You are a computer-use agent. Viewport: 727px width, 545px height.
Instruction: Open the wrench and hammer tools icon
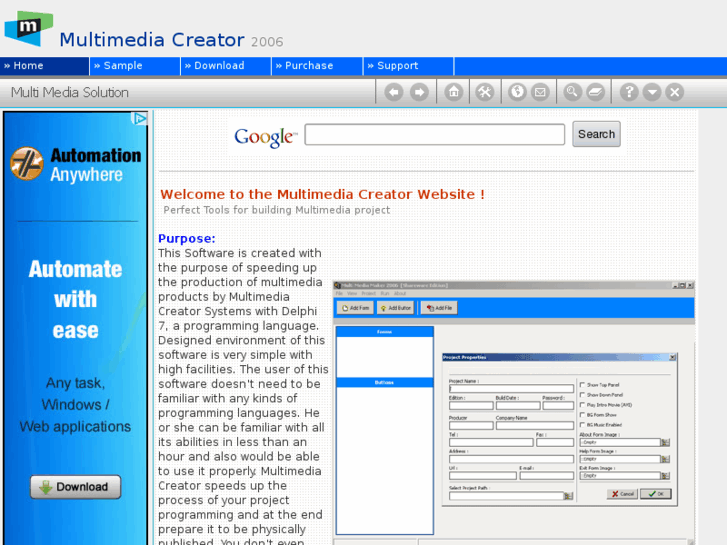tap(485, 92)
